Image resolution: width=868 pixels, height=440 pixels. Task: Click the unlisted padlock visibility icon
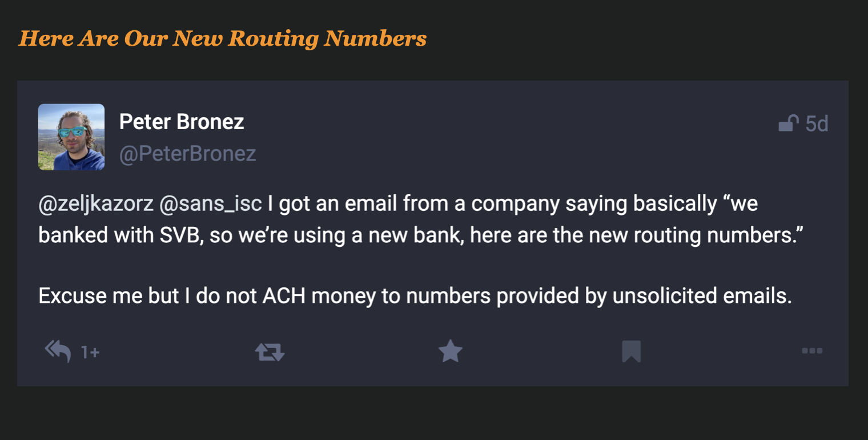788,123
